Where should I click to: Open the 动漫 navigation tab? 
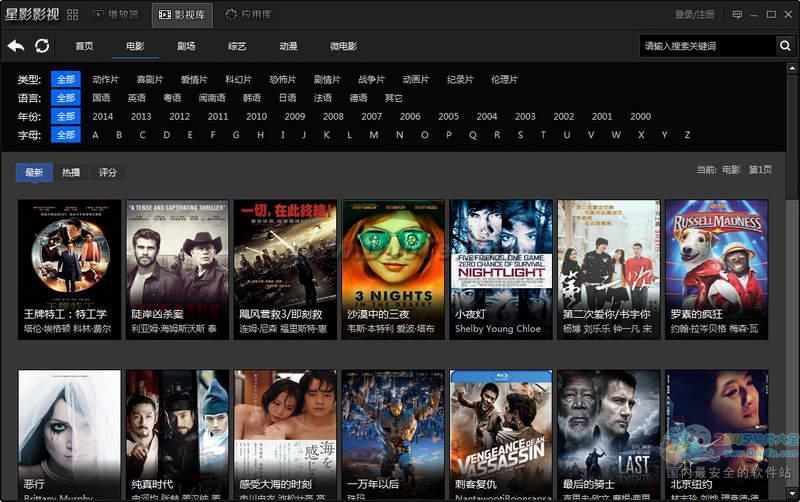[x=288, y=46]
